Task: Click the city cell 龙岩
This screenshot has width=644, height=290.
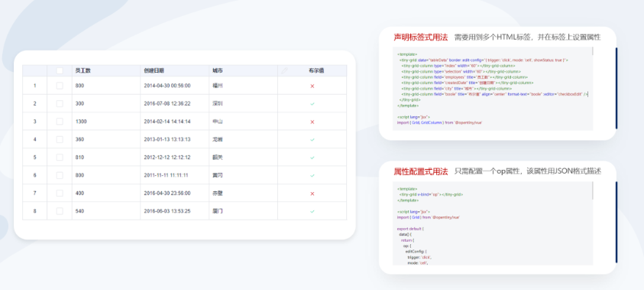Action: coord(217,139)
